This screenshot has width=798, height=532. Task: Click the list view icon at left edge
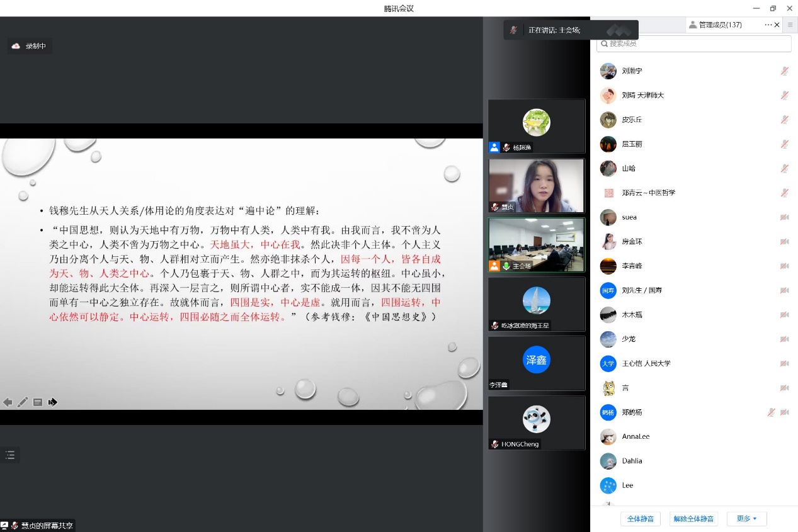click(10, 455)
